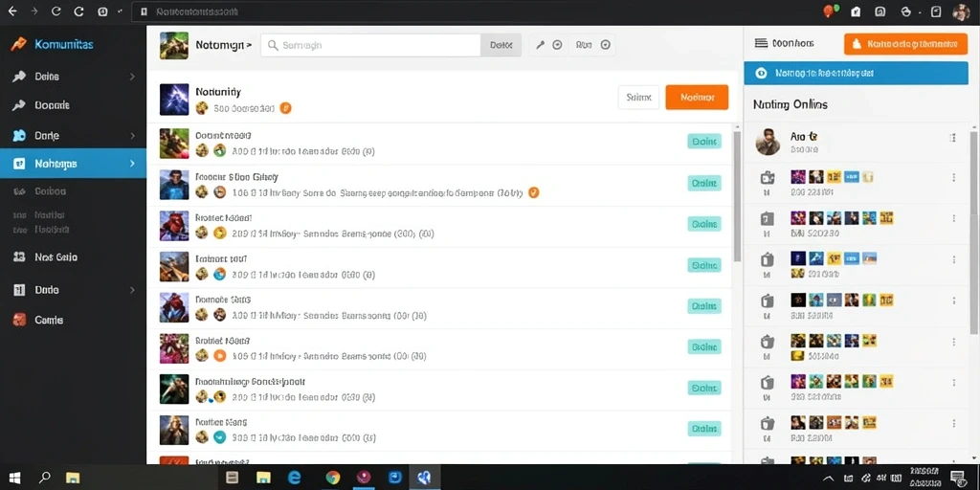Click the teal status badge on the first list row
This screenshot has height=490, width=980.
(x=704, y=142)
